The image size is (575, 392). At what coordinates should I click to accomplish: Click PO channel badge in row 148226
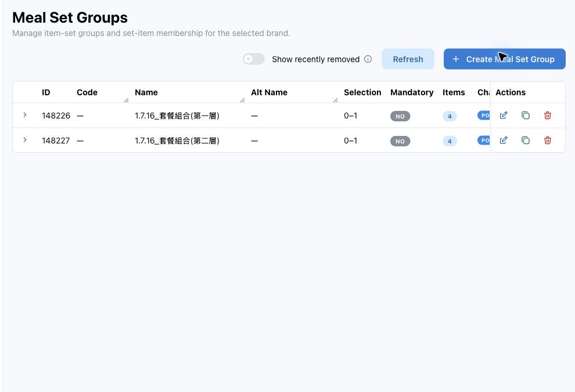(x=484, y=116)
